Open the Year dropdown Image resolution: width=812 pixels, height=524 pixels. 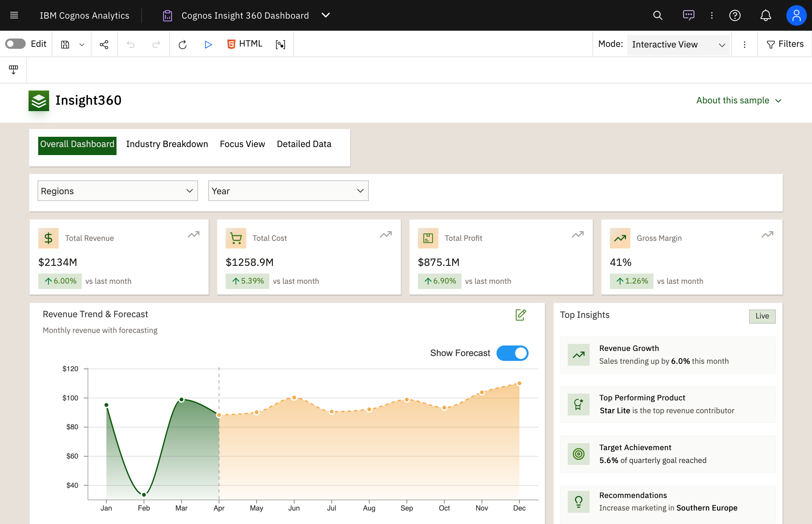[288, 191]
